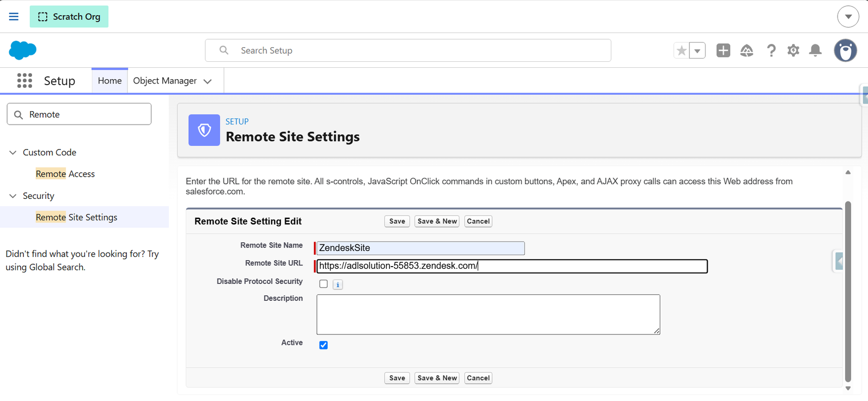Viewport: 868px width, 401px height.
Task: Click the Disable Protocol Security info icon
Action: 337,284
